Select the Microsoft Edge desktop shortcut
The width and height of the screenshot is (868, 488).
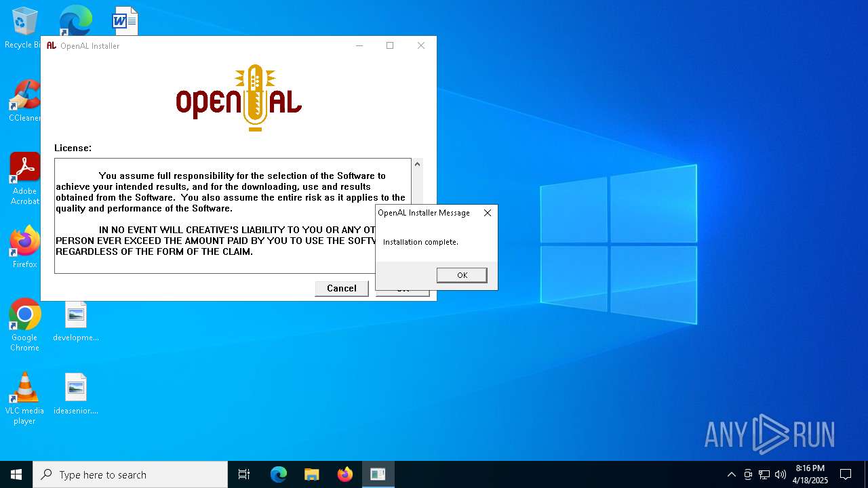[x=75, y=20]
